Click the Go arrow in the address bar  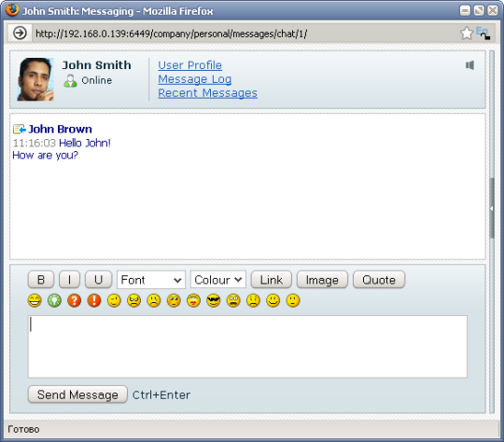(x=20, y=33)
